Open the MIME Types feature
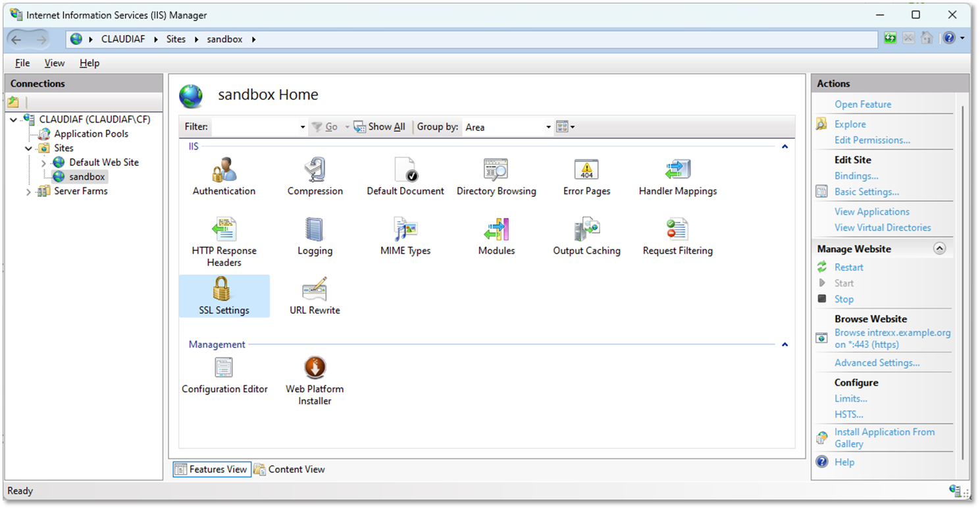 405,230
